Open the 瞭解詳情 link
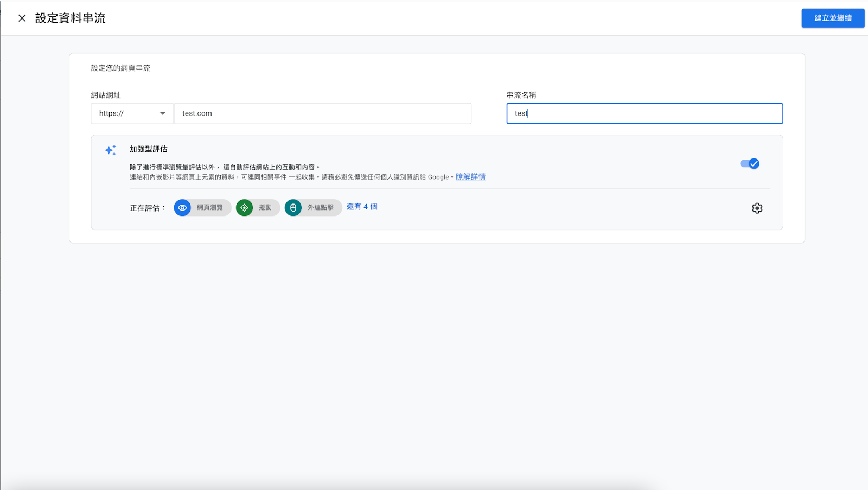868x490 pixels. [470, 177]
